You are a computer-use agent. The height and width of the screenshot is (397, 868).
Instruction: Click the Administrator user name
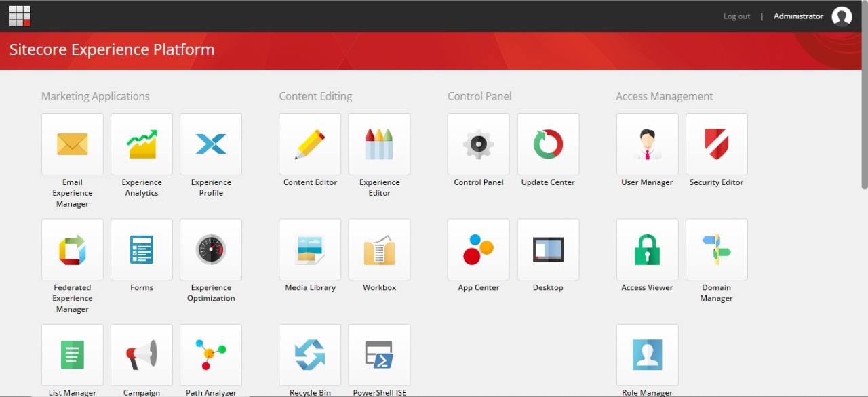798,16
